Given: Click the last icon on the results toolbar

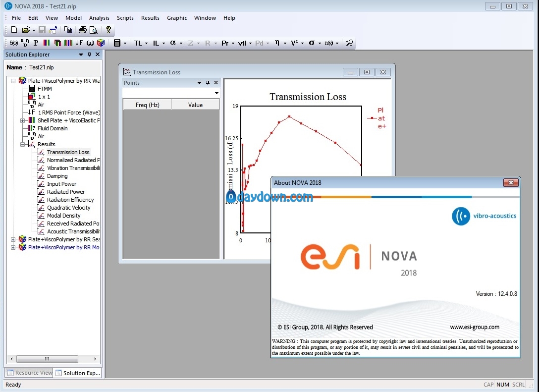Looking at the screenshot, I should point(349,43).
